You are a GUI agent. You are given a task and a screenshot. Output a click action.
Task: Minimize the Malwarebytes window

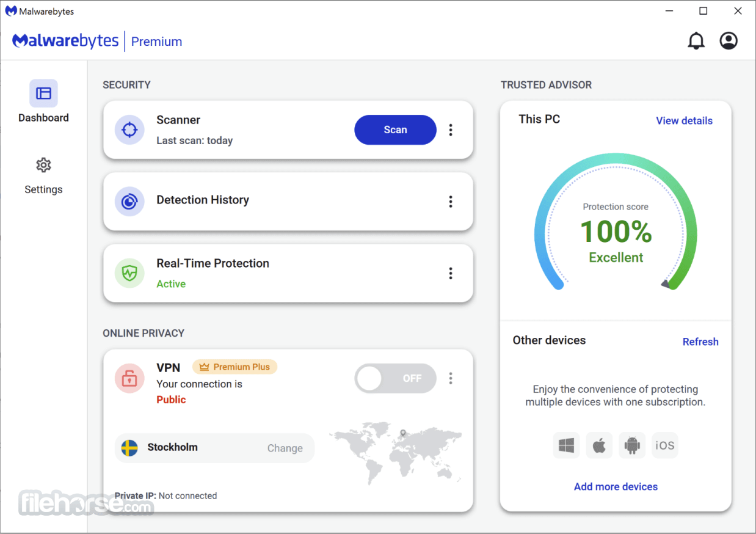pyautogui.click(x=669, y=11)
